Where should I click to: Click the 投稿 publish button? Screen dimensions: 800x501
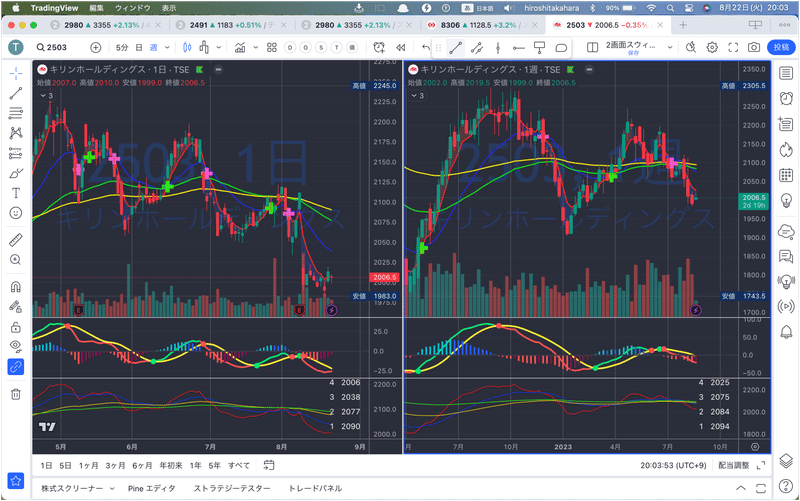(x=781, y=47)
